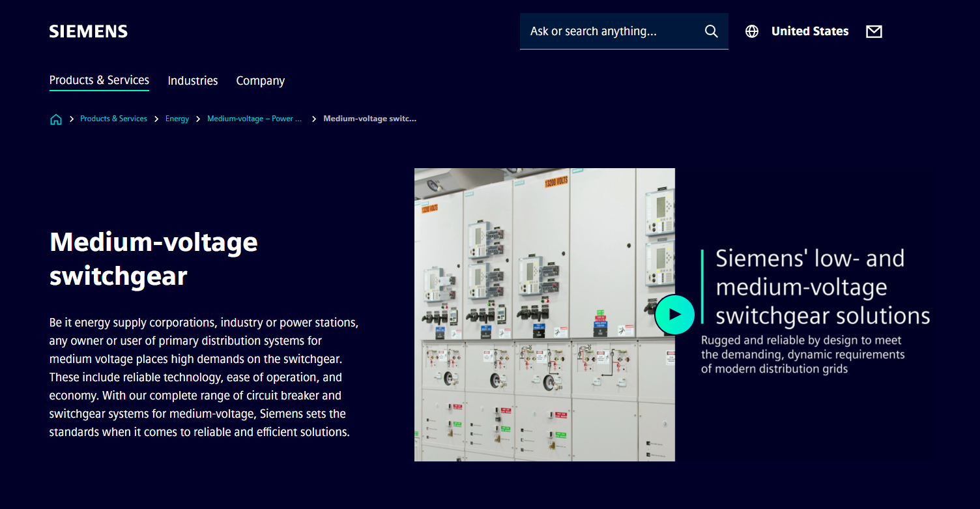This screenshot has height=509, width=980.
Task: Click Products & Services breadcrumb link
Action: (x=113, y=119)
